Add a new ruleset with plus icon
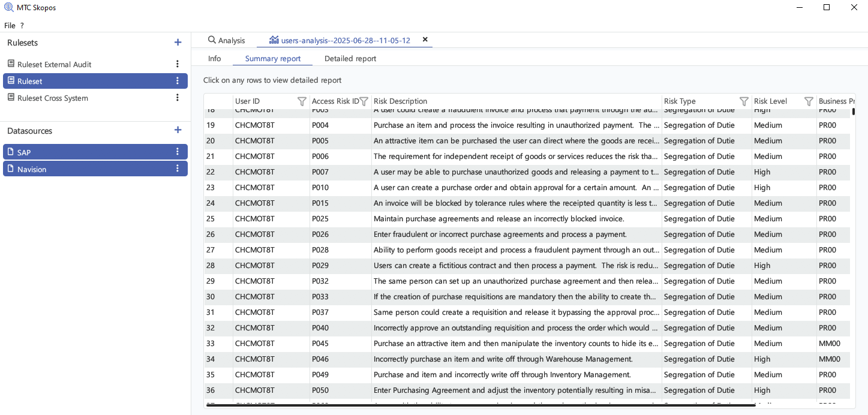868x415 pixels. pyautogui.click(x=178, y=43)
